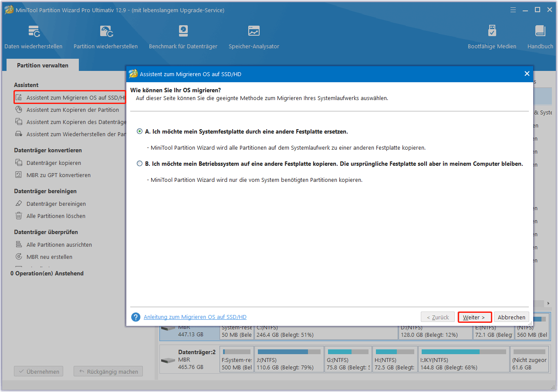Select I:JKY(NTFS) 144.8 GB partition
Screen dimensions: 558x392
[464, 359]
